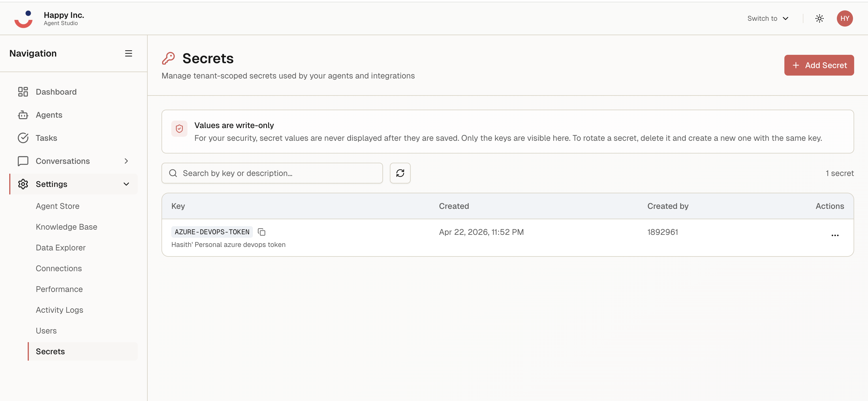Screen dimensions: 868x401
Task: Click the Happy Inc. logo
Action: point(23,18)
